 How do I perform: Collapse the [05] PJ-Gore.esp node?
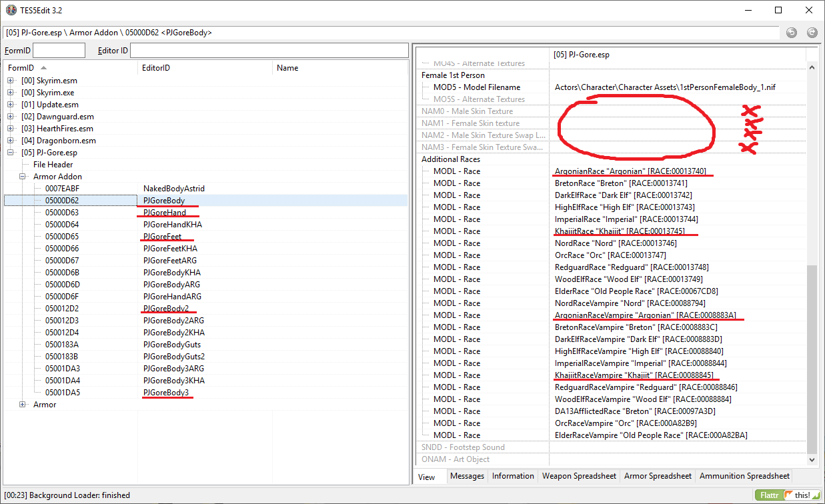(x=11, y=153)
